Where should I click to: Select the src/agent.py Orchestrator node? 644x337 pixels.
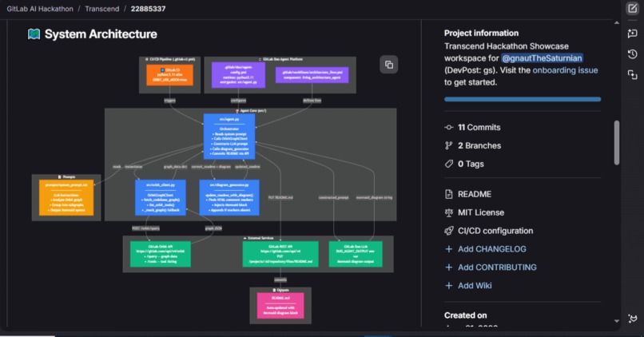(229, 137)
